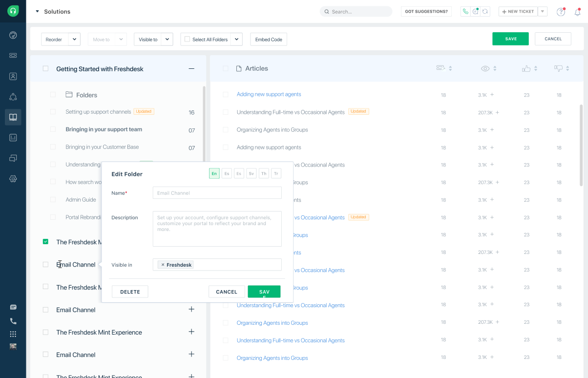
Task: Remove the Freshdesk tag from Visible in
Action: click(x=163, y=265)
